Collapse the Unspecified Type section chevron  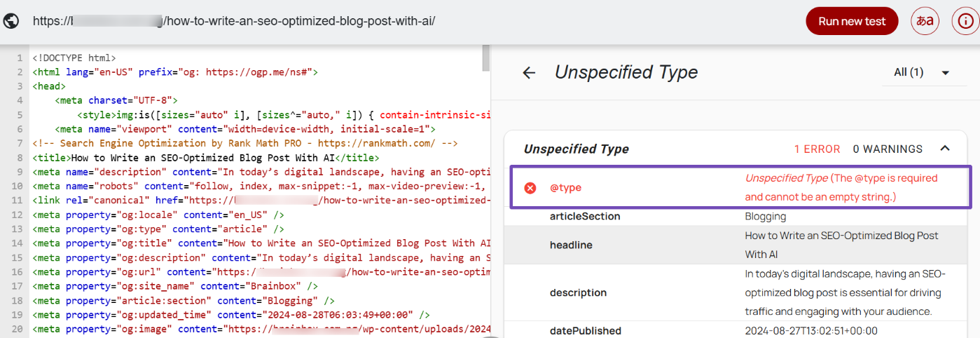[944, 149]
